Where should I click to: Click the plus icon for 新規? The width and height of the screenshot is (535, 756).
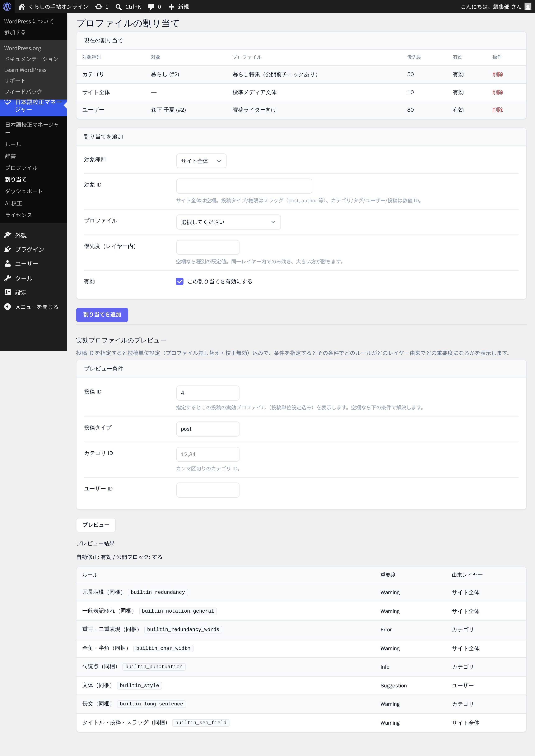pos(171,7)
